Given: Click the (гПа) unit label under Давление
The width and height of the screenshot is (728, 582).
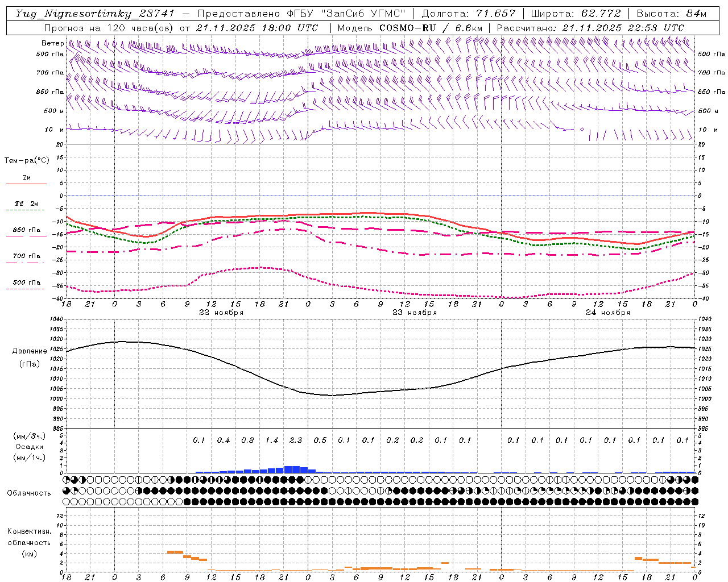Looking at the screenshot, I should (x=30, y=364).
